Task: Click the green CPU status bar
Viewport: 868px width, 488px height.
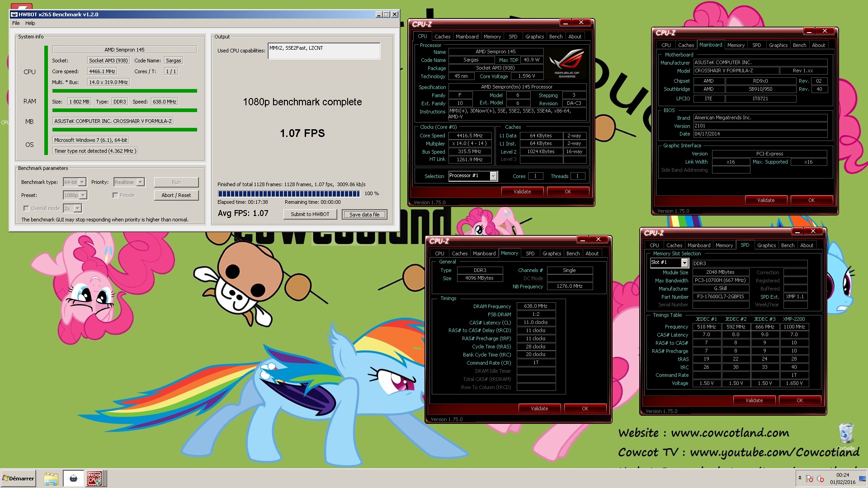Action: click(x=125, y=91)
